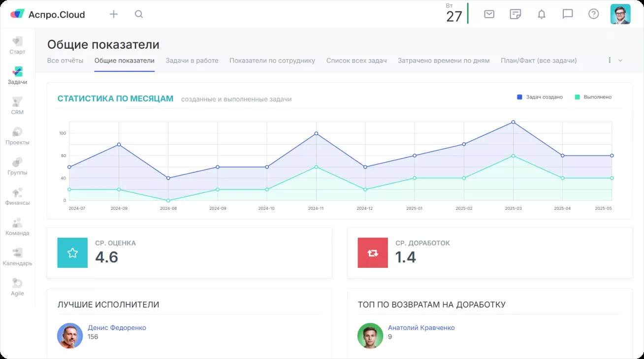Open the mail envelope icon
This screenshot has height=359, width=644.
(489, 14)
